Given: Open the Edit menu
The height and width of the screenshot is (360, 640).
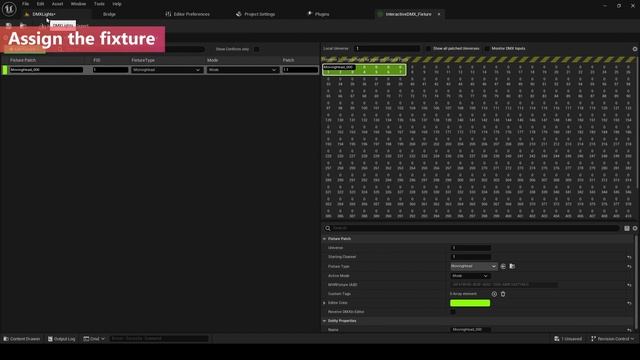Looking at the screenshot, I should (40, 4).
